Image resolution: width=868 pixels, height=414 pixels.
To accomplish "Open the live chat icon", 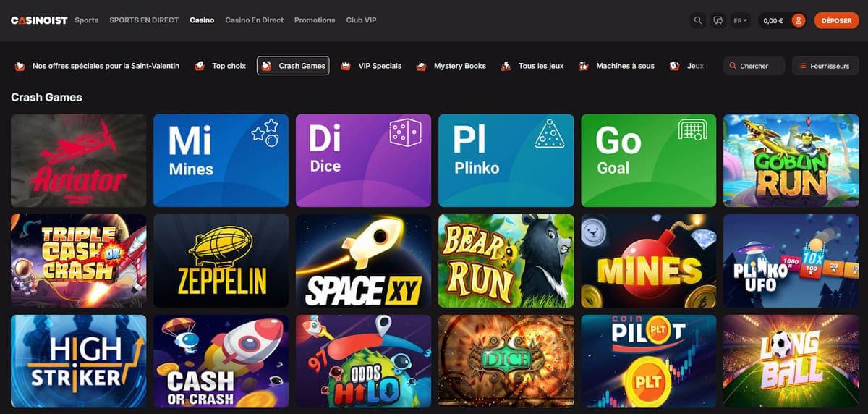I will coord(718,21).
